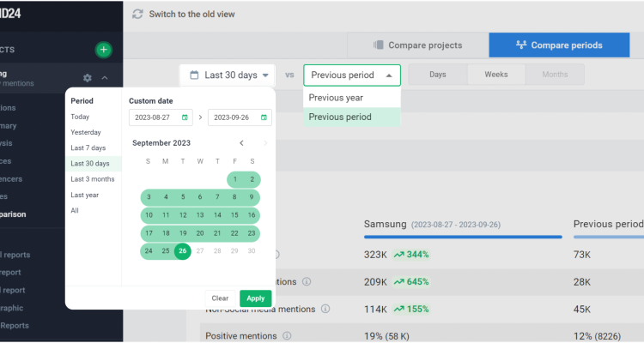
Task: Go to previous month in calendar
Action: [241, 143]
